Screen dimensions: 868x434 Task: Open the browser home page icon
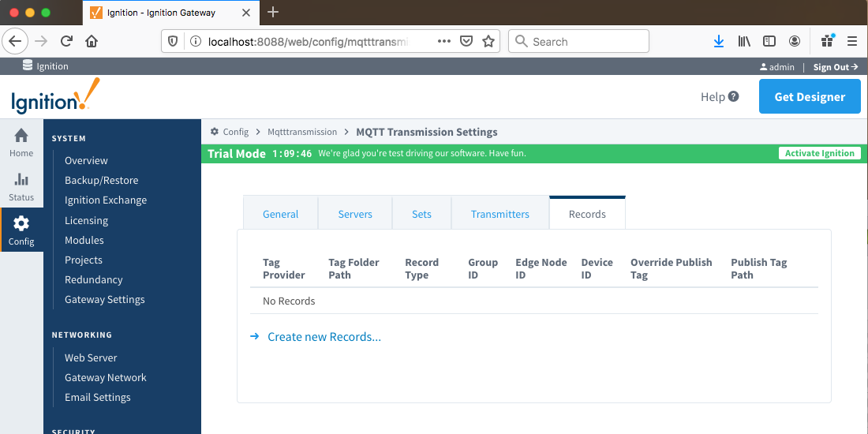(92, 41)
